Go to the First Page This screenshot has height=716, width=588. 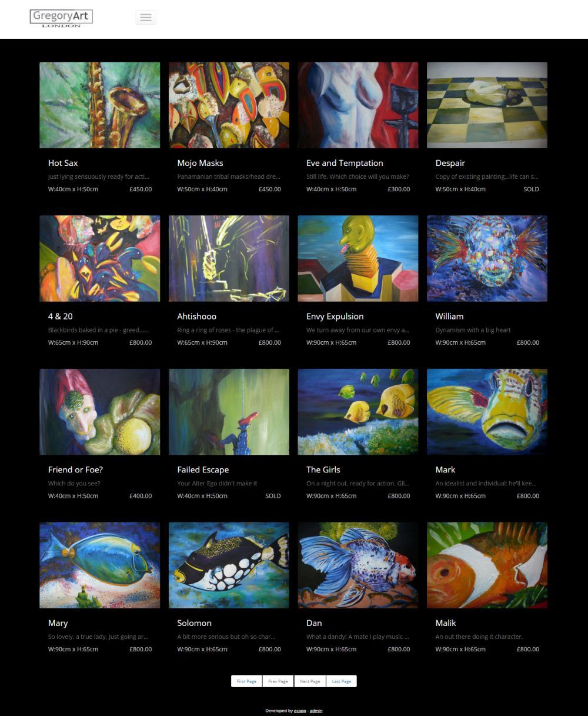pyautogui.click(x=246, y=681)
